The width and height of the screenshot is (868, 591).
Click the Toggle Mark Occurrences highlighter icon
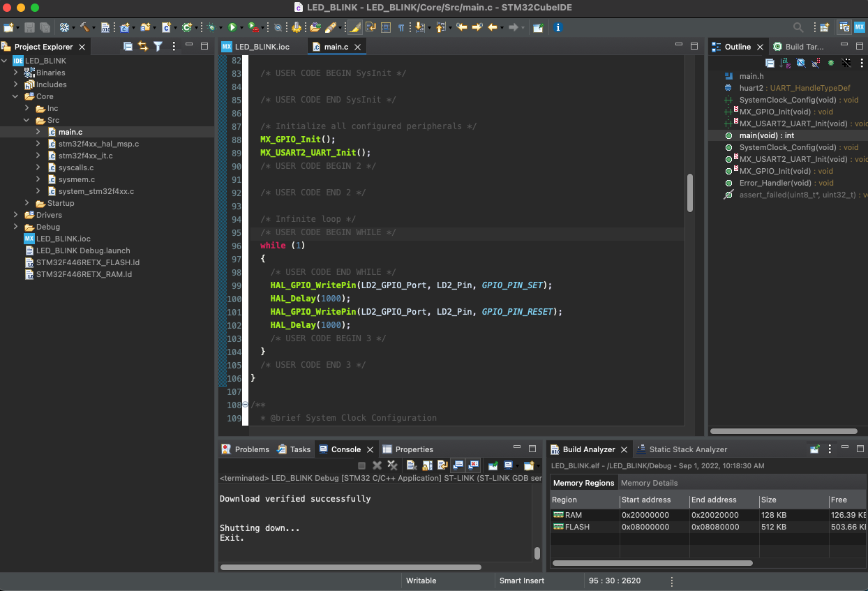click(x=354, y=27)
